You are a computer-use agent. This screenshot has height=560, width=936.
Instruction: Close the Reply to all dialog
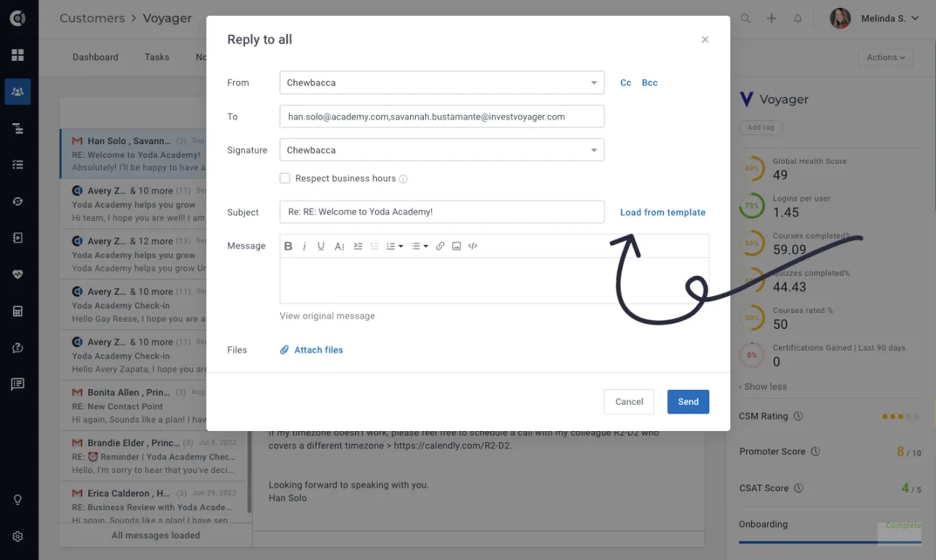705,40
